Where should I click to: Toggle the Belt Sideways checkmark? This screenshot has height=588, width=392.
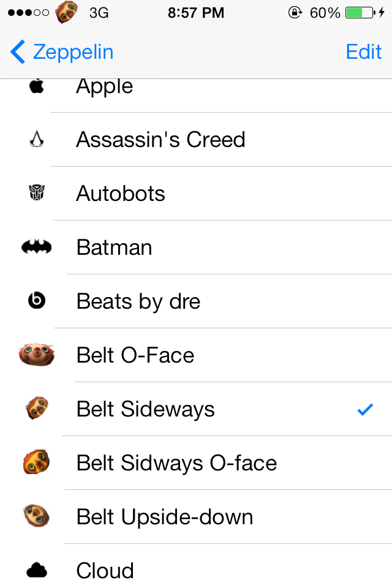[x=365, y=409]
